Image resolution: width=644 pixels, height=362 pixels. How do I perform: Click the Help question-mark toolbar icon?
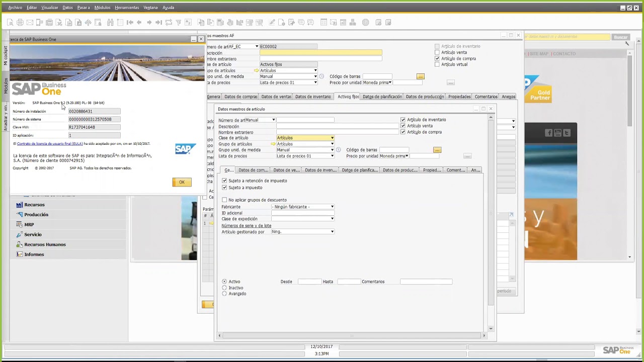click(366, 22)
